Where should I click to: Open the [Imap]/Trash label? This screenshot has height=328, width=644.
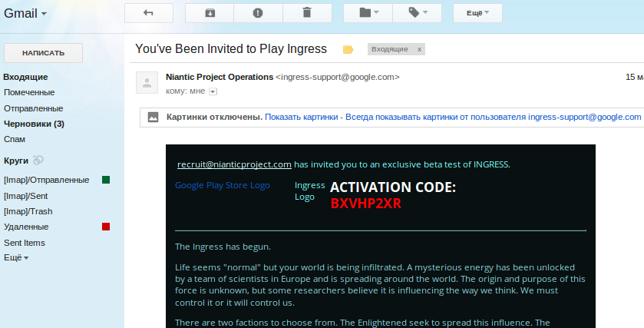(x=28, y=211)
